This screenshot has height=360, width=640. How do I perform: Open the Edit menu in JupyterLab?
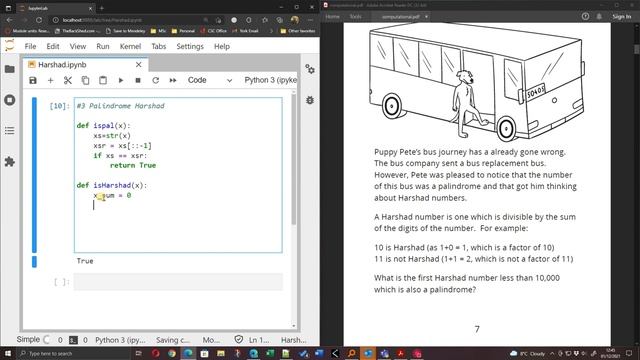pyautogui.click(x=53, y=47)
